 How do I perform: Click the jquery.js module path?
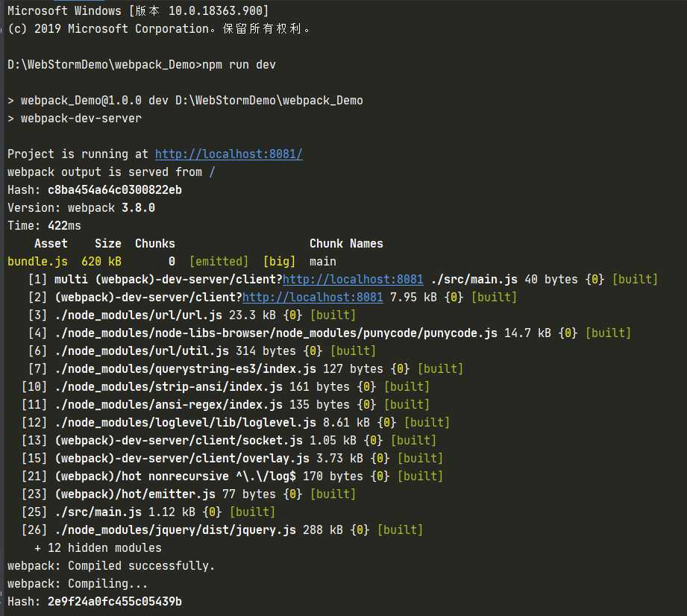tap(175, 530)
